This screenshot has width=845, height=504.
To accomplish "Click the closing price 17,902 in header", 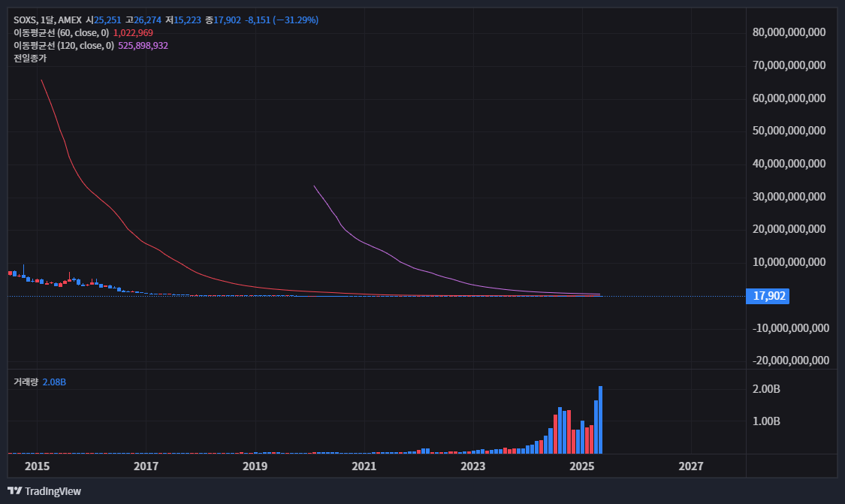I will pos(228,20).
